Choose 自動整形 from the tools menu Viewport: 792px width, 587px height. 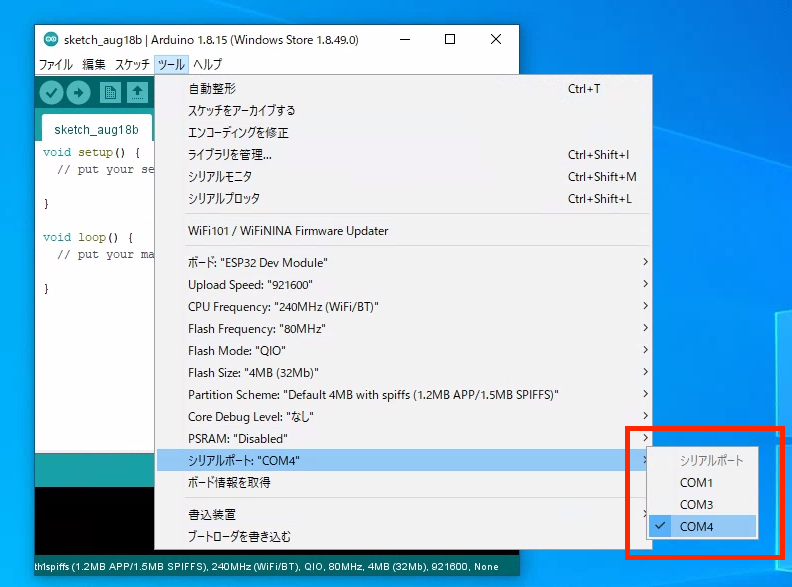click(x=403, y=89)
